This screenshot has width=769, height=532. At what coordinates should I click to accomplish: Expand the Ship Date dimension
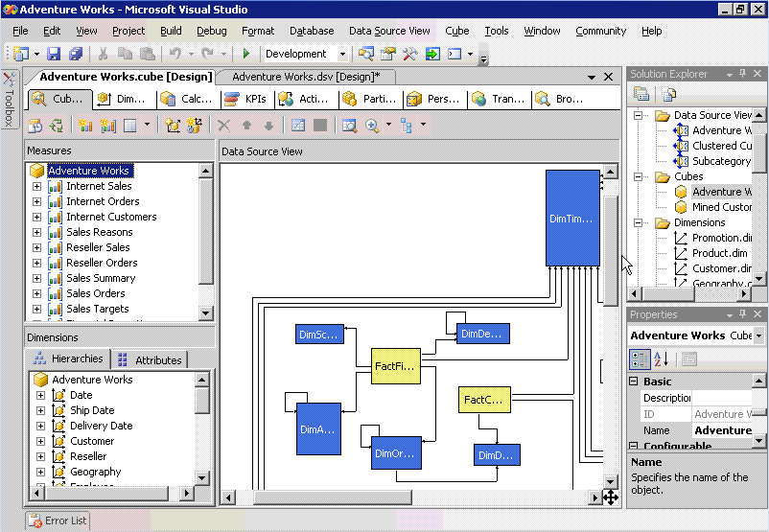tap(40, 410)
